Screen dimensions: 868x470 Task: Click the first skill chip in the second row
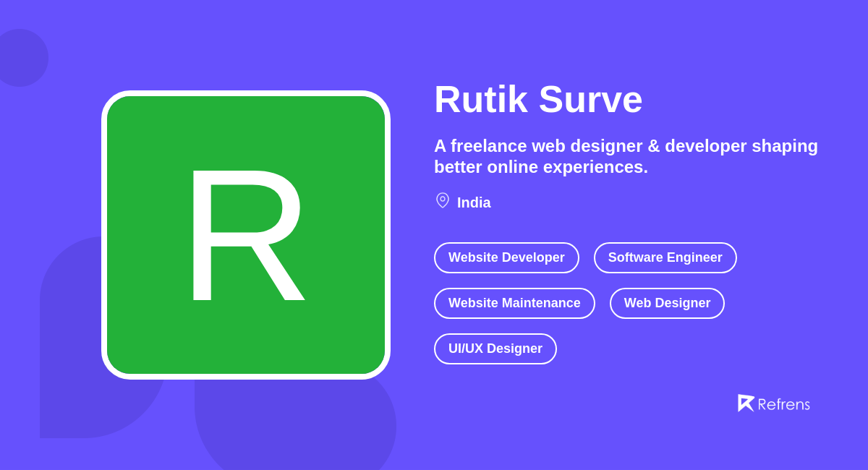514,303
